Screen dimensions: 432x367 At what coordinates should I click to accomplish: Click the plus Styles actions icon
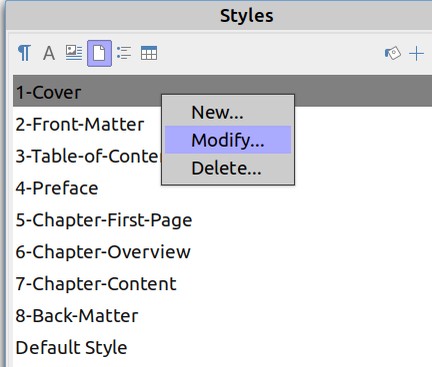point(416,54)
